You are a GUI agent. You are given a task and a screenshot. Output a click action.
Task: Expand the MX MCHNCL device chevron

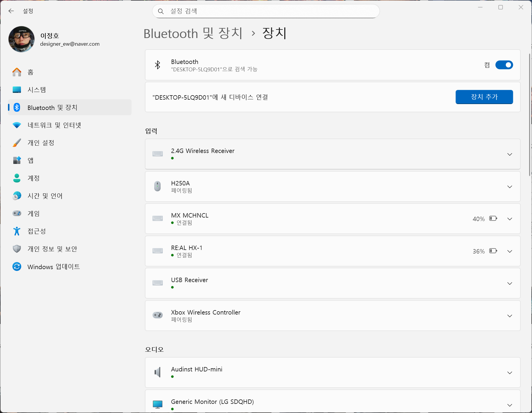[x=510, y=219]
